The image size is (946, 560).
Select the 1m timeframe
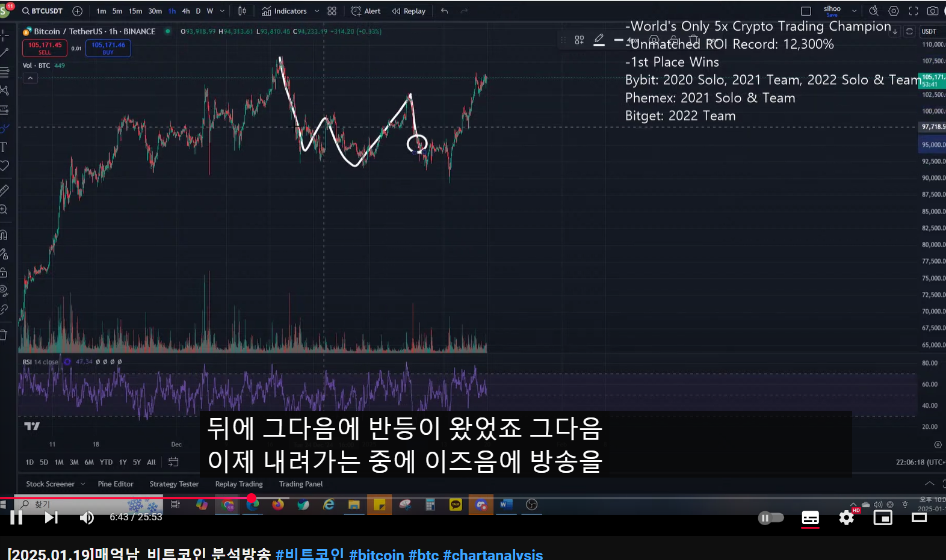[101, 11]
